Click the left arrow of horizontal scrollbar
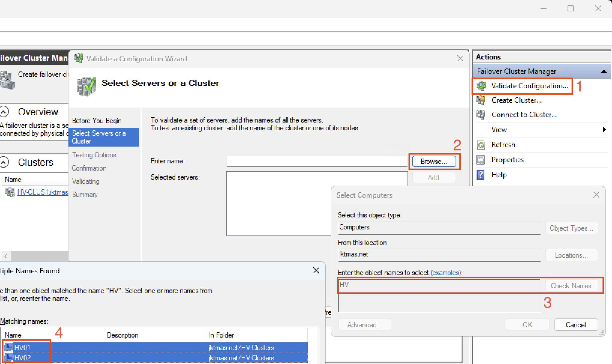The width and height of the screenshot is (612, 364). pyautogui.click(x=6, y=256)
